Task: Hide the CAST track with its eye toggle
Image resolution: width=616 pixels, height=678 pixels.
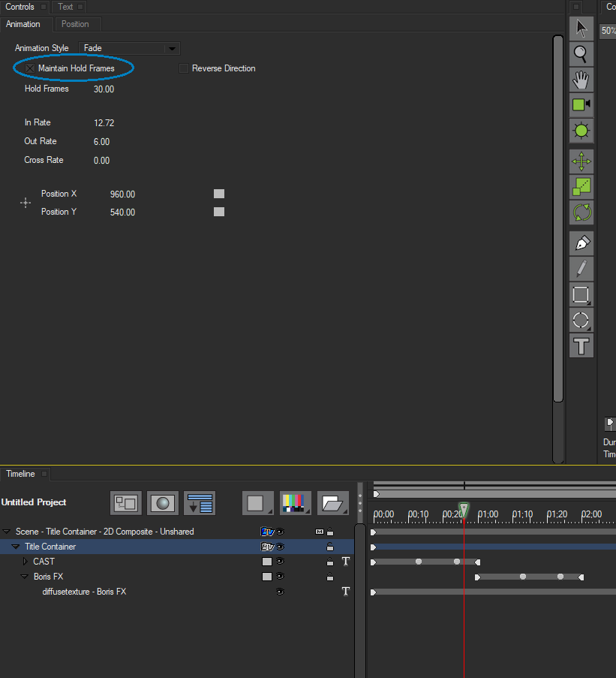Action: point(280,561)
